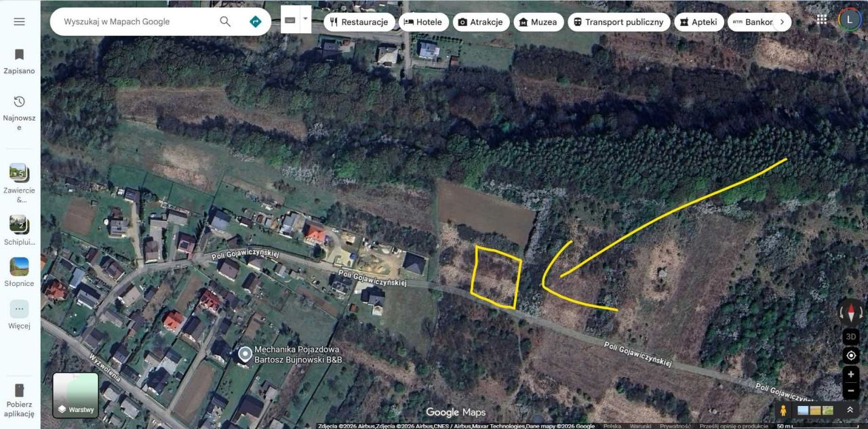
Task: Click Pobierz aplikację button
Action: pyautogui.click(x=19, y=401)
